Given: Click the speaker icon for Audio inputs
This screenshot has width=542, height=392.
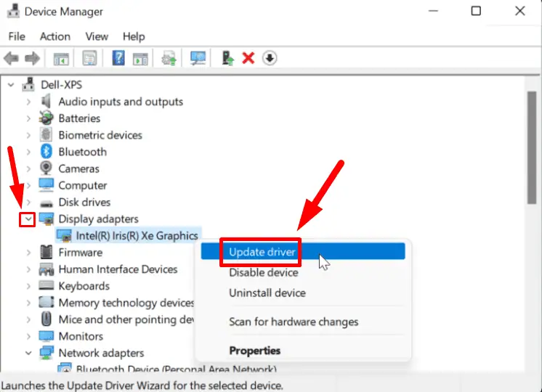Looking at the screenshot, I should tap(46, 101).
